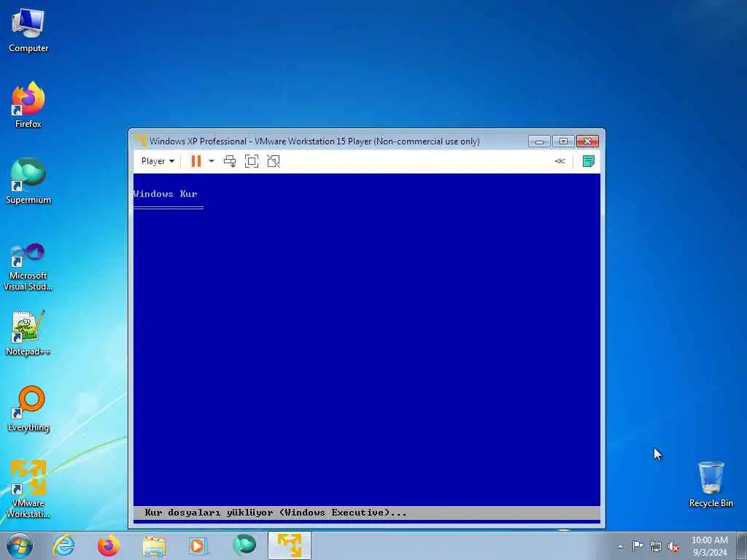The width and height of the screenshot is (747, 560).
Task: Click the VMware window title bar text
Action: (x=314, y=141)
